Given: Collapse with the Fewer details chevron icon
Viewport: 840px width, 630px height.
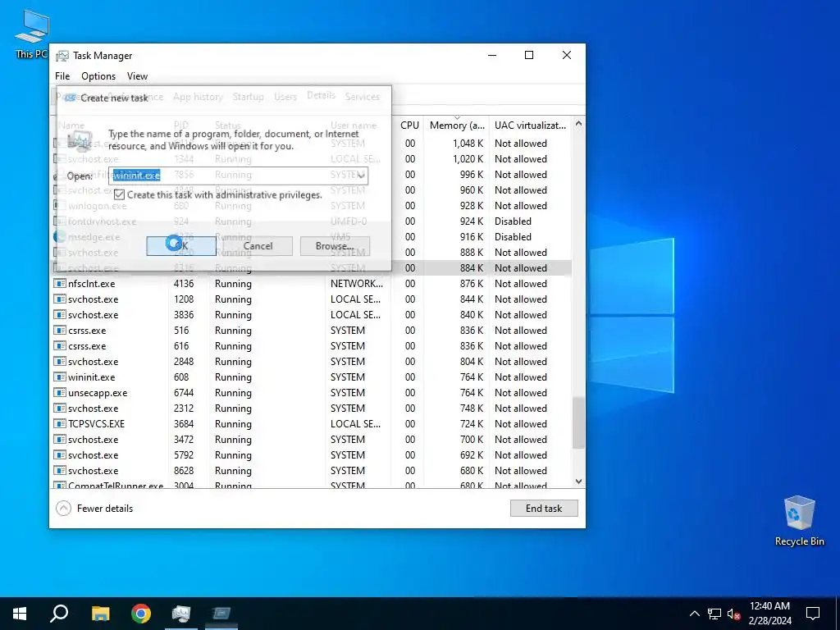Looking at the screenshot, I should coord(63,509).
